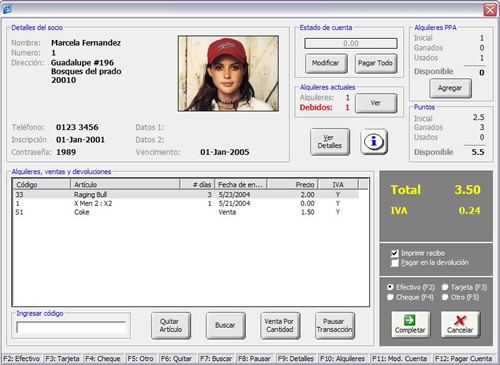Click the IVA column header
Image resolution: width=500 pixels, height=365 pixels.
point(338,184)
